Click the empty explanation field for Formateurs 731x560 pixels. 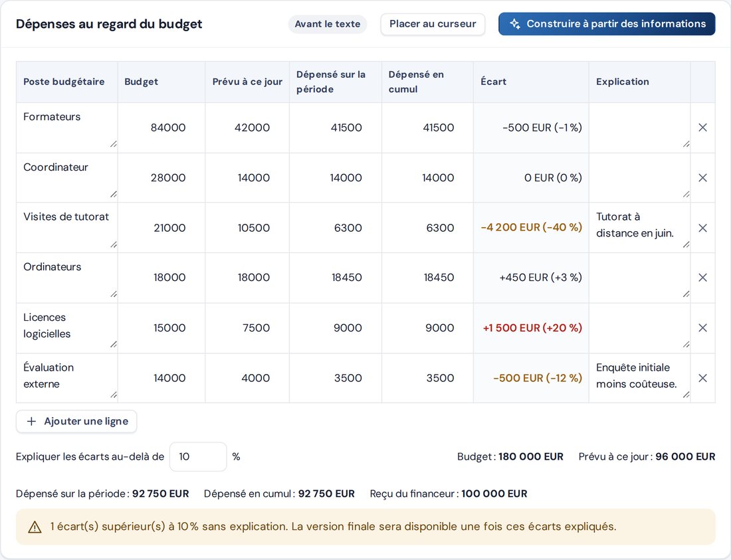[x=639, y=128]
